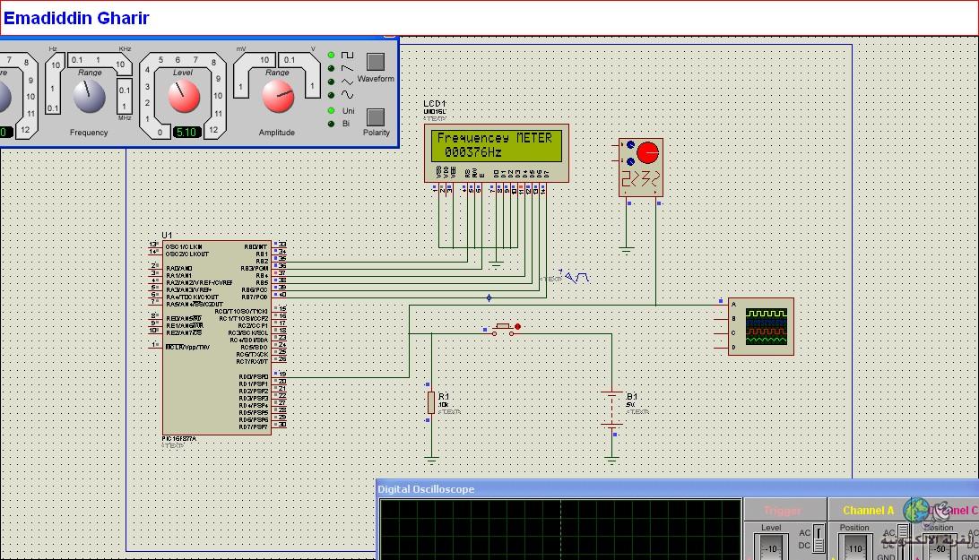Screen dimensions: 979x560
Task: Click the Trigger header label
Action: tap(783, 511)
